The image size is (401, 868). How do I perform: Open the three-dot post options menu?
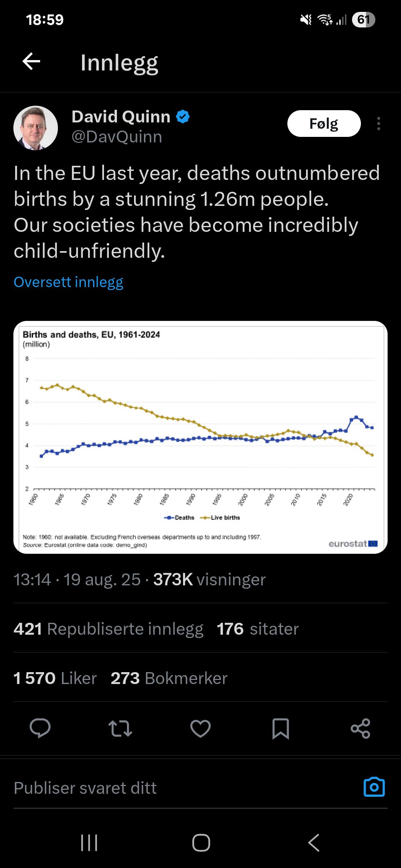pyautogui.click(x=378, y=124)
